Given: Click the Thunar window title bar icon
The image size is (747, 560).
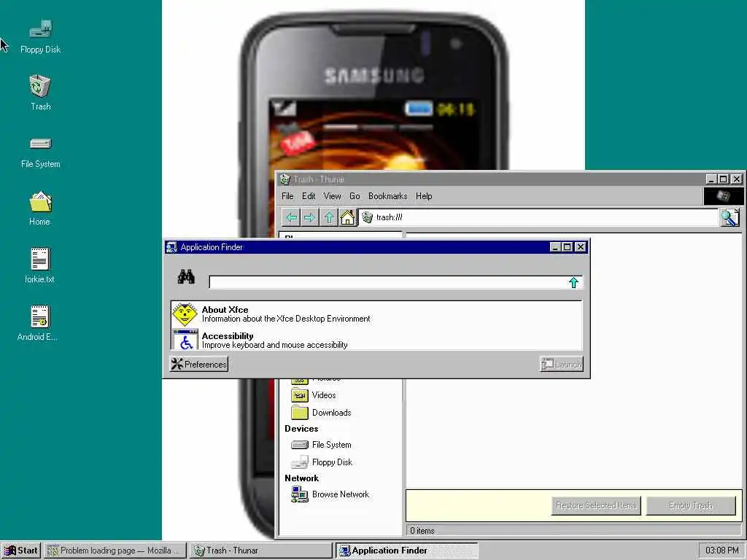Looking at the screenshot, I should [x=285, y=179].
